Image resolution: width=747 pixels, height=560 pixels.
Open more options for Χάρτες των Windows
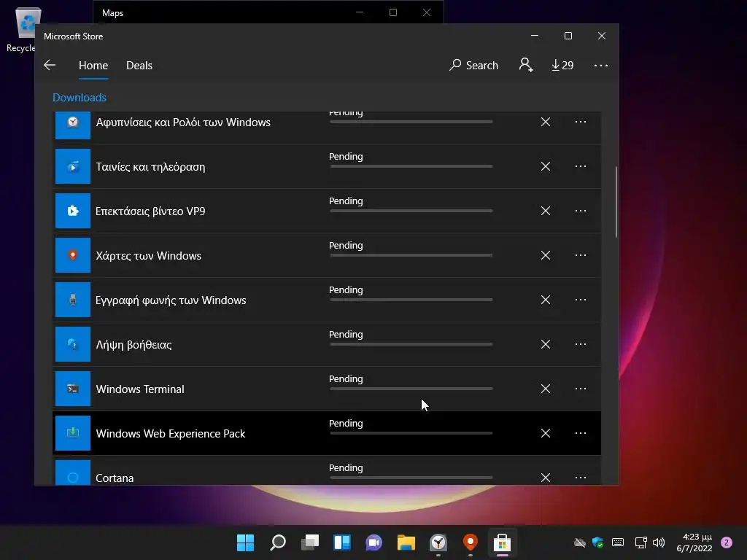(x=580, y=255)
